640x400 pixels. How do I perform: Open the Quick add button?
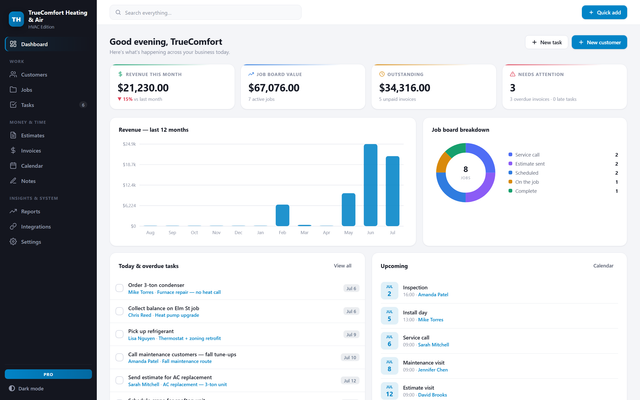(604, 12)
